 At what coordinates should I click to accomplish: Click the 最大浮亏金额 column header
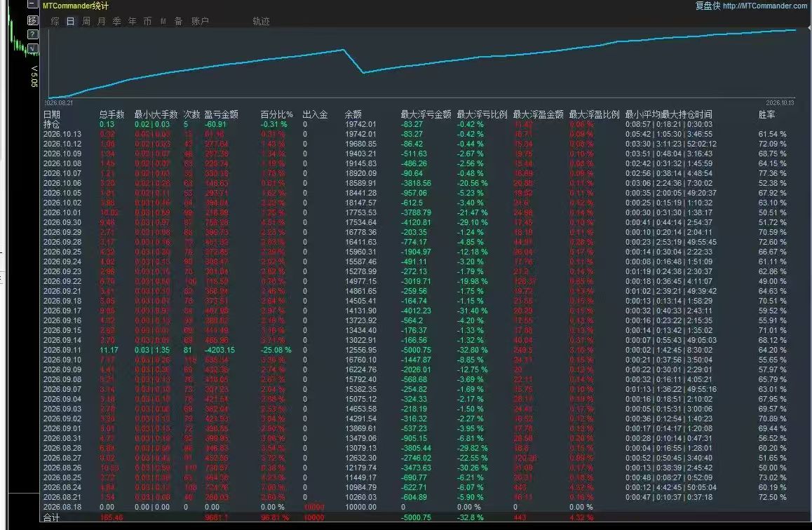426,114
